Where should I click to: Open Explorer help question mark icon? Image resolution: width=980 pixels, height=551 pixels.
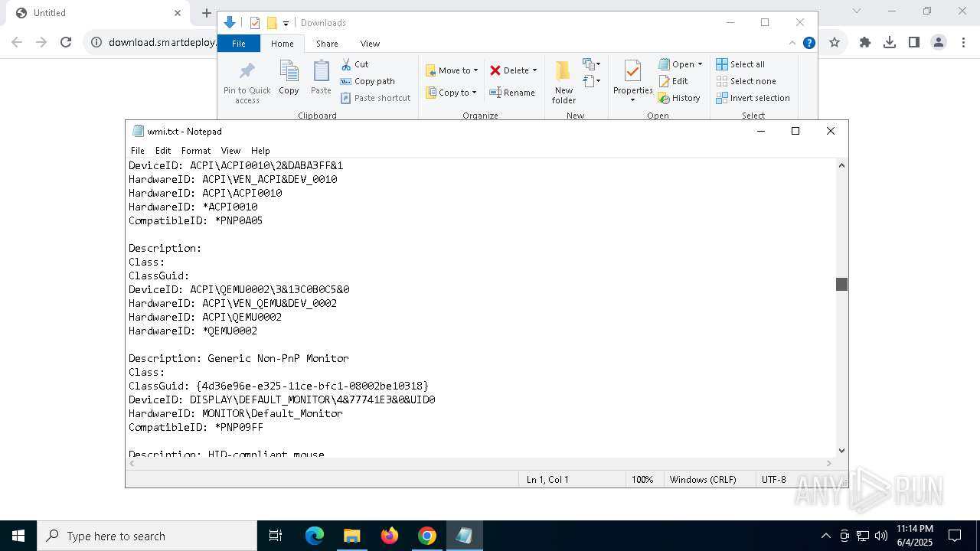[808, 43]
